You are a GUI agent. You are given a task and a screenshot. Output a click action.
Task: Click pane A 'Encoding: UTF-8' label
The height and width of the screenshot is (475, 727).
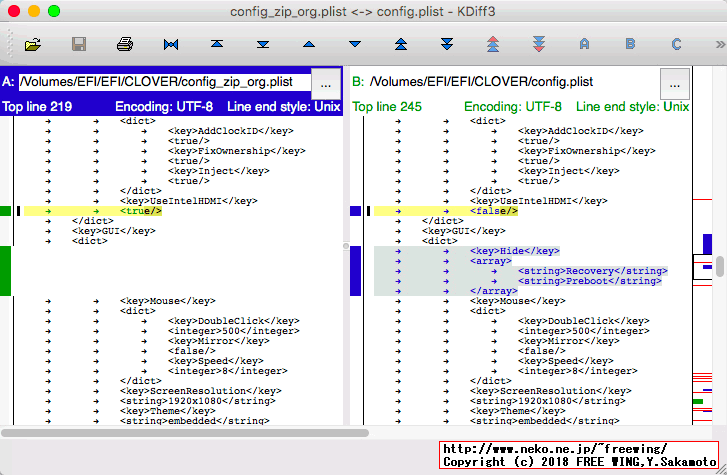(164, 107)
